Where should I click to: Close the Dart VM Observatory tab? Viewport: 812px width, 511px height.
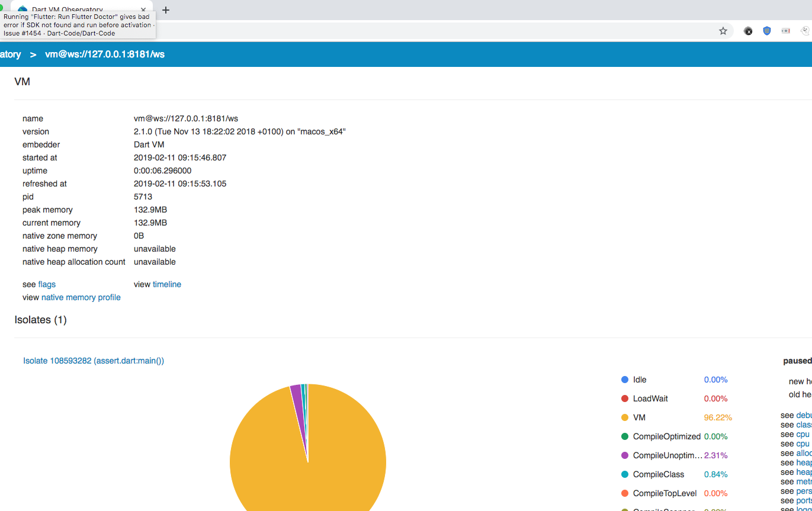(x=144, y=10)
